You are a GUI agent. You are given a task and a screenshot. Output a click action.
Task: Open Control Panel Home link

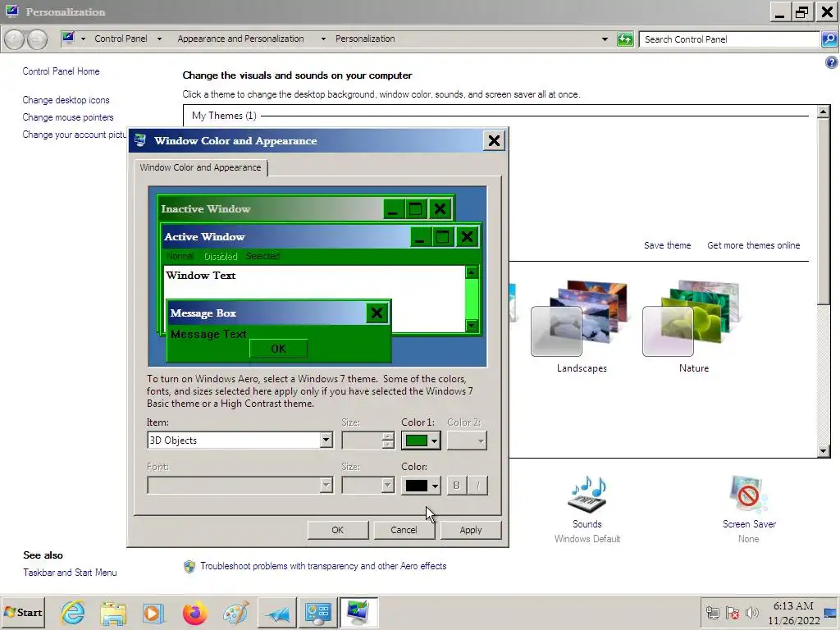pos(61,71)
